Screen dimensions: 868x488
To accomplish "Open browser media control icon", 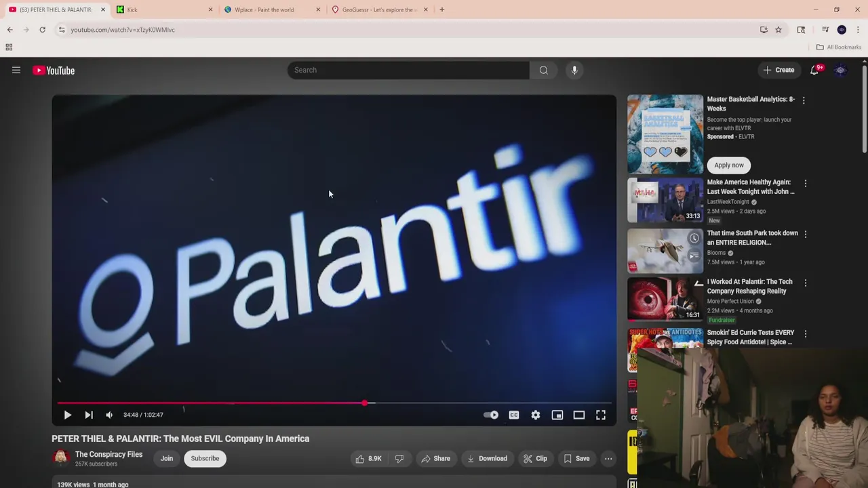I will point(825,30).
